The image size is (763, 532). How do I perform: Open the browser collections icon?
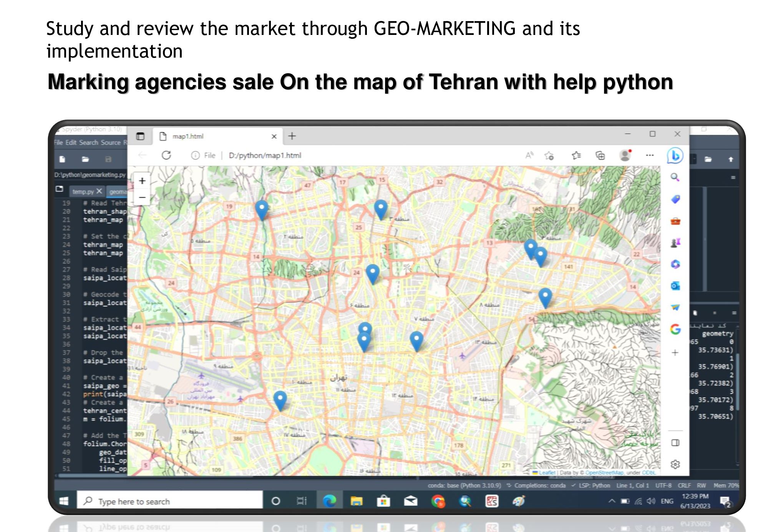click(x=600, y=155)
